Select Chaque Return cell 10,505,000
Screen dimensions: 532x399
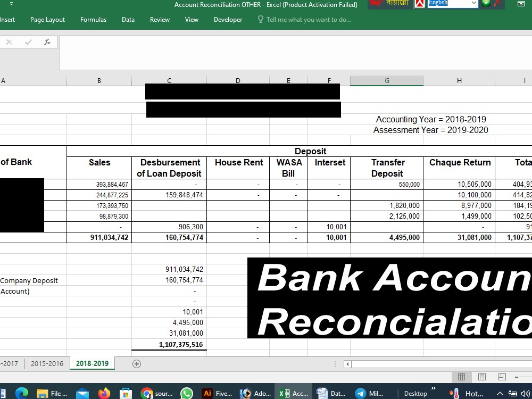459,185
